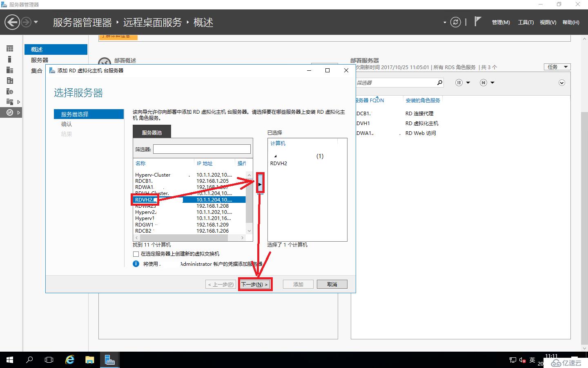Screen dimensions: 588x368
Task: Sort by the 服务器 FQDN column
Action: (x=370, y=100)
